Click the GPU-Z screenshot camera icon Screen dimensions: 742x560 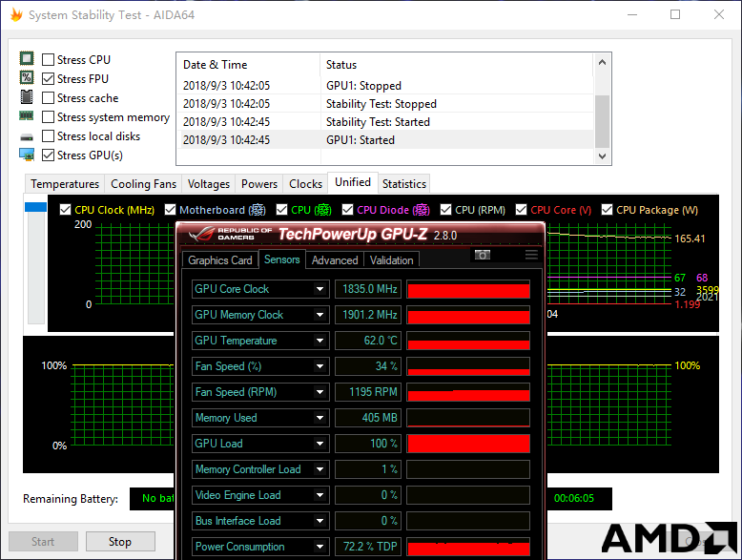[x=483, y=255]
